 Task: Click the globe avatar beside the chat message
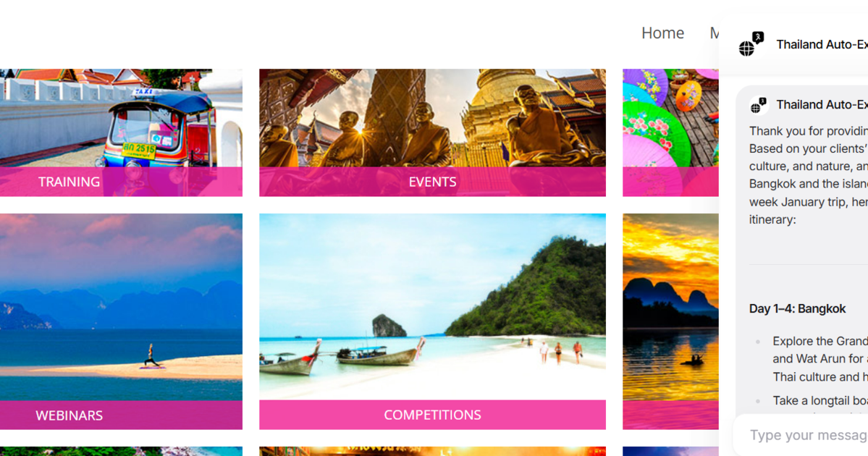[759, 105]
